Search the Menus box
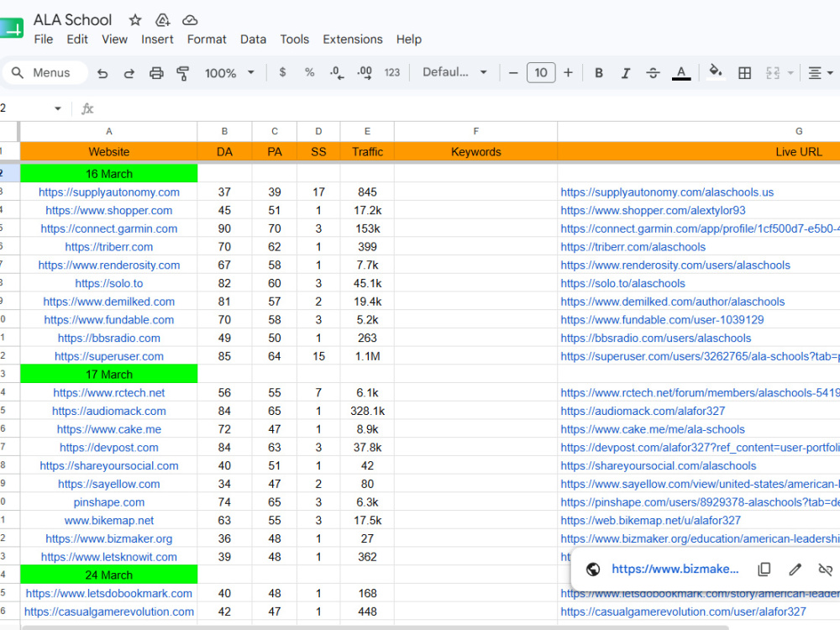Screen dimensions: 840x630 (x=45, y=73)
